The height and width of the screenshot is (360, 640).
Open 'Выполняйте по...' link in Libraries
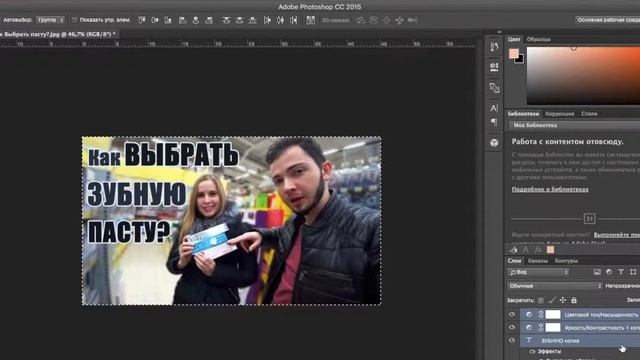[617, 235]
